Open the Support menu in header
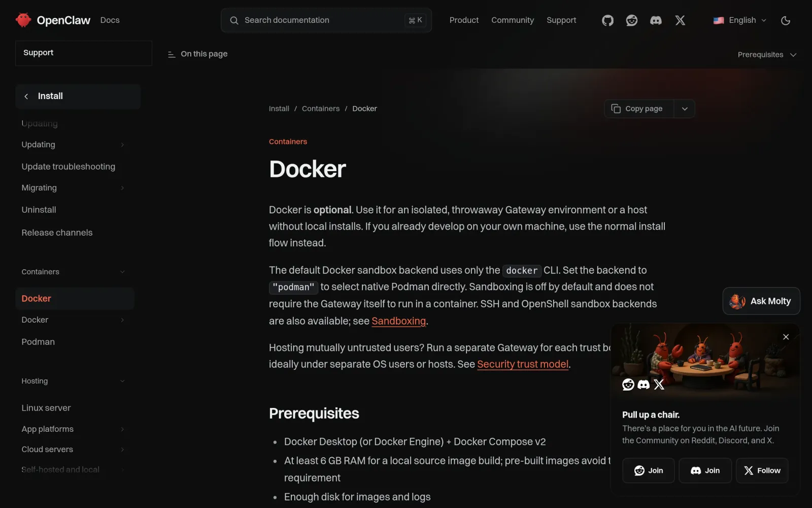The image size is (812, 508). pos(561,20)
